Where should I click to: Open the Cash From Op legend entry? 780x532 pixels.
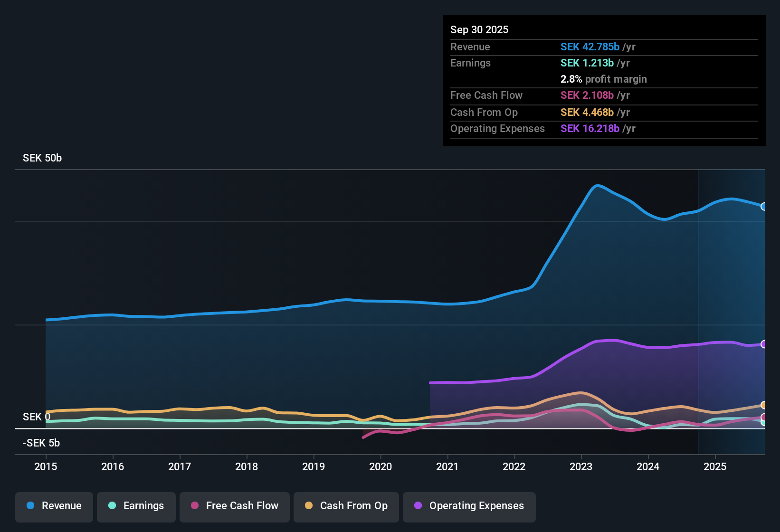coord(346,506)
